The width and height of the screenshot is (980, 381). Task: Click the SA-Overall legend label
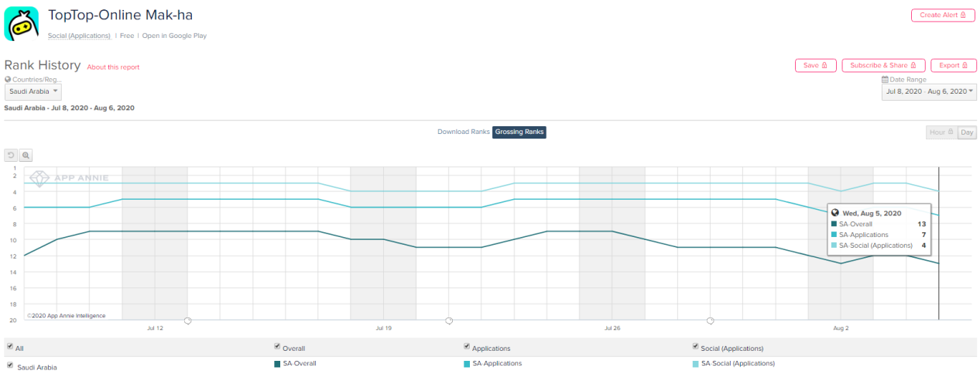(300, 363)
